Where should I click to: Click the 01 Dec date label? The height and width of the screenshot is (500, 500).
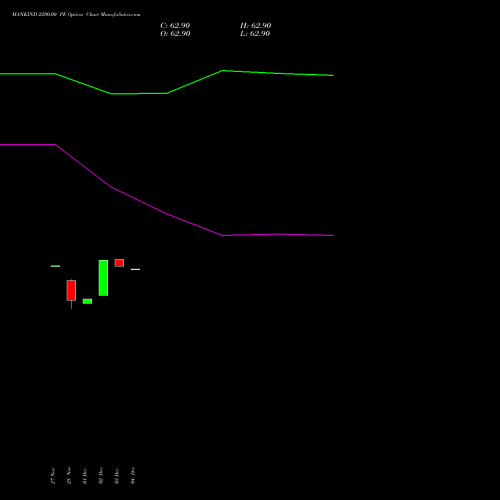[85, 476]
